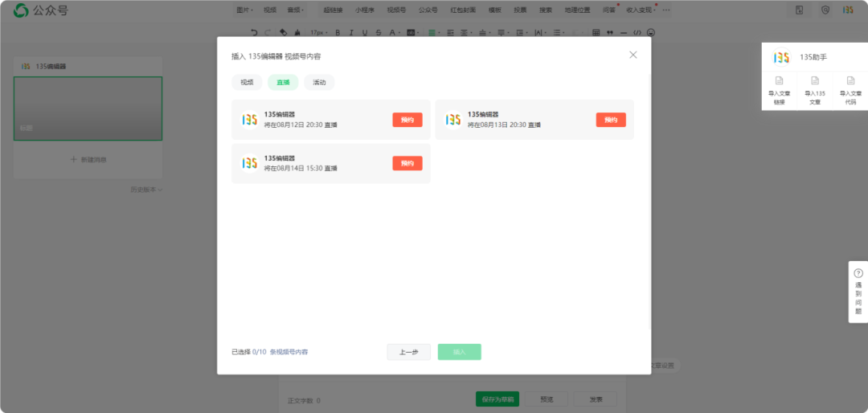The width and height of the screenshot is (868, 413).
Task: Click 地理位置 in the top menu
Action: pos(577,10)
